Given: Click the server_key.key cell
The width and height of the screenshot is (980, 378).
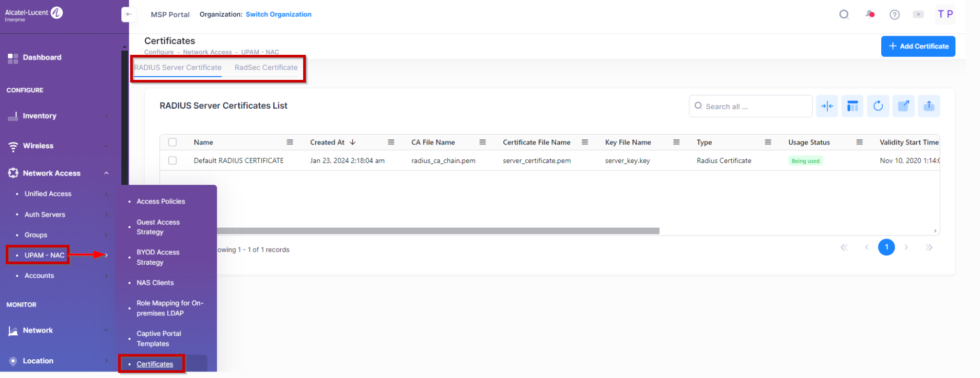Looking at the screenshot, I should (x=627, y=160).
